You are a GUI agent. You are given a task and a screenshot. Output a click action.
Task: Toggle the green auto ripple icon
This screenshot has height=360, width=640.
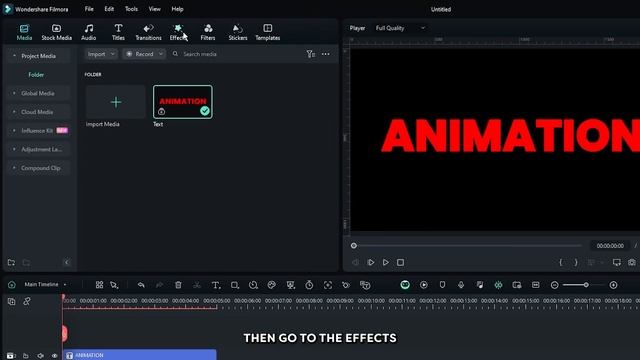(x=498, y=285)
